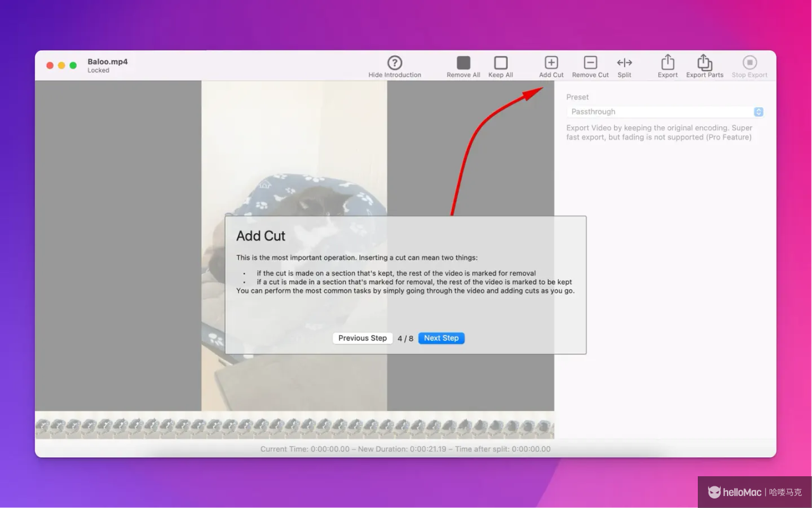The width and height of the screenshot is (812, 508).
Task: Click the Add Cut plus icon
Action: tap(551, 62)
